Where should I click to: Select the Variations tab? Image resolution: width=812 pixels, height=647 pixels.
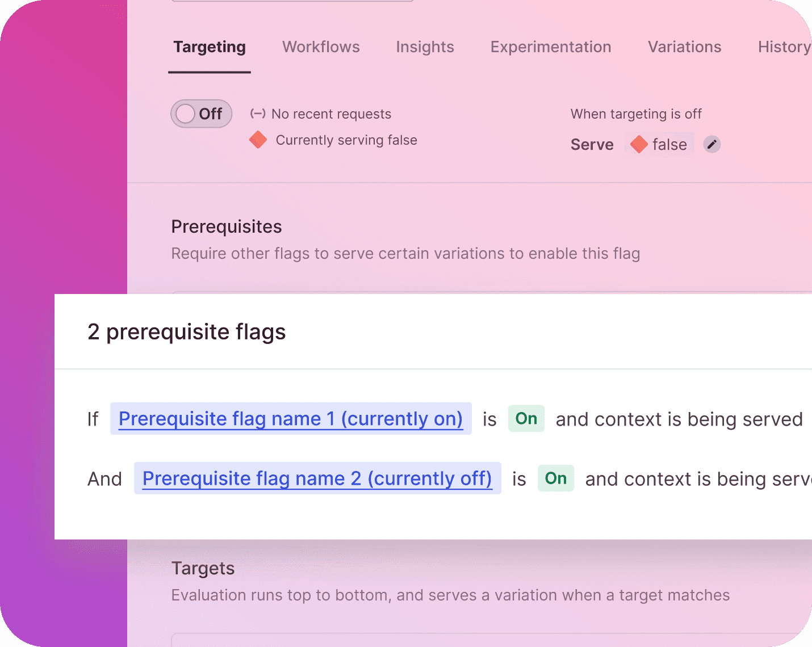[x=684, y=47]
